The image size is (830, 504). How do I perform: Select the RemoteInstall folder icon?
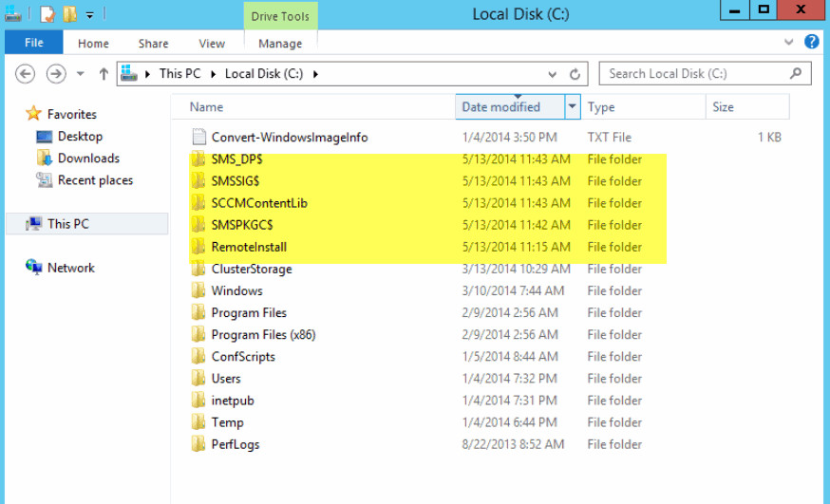point(198,247)
